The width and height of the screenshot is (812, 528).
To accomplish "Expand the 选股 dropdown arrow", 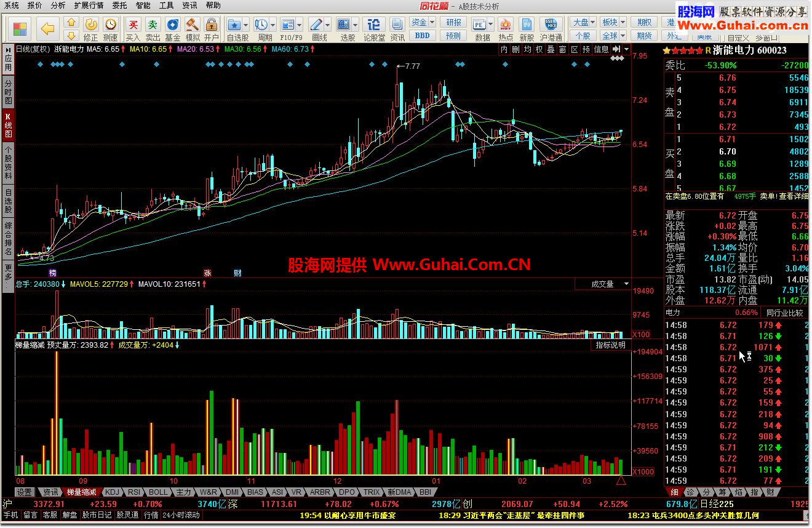I will pyautogui.click(x=355, y=25).
